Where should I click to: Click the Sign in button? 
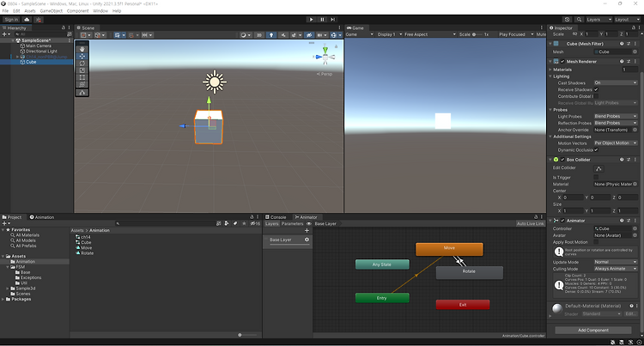[11, 19]
